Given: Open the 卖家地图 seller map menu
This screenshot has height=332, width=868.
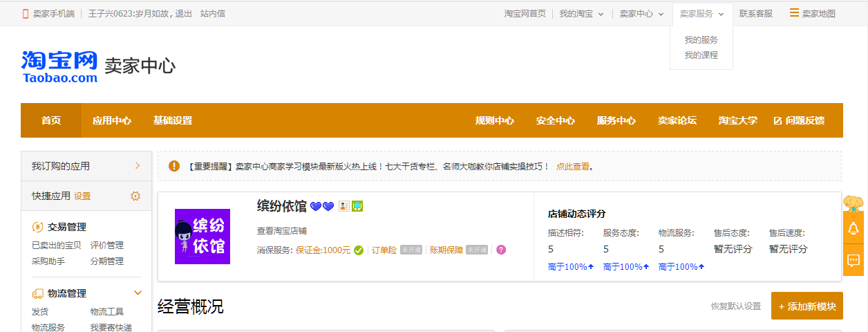Looking at the screenshot, I should click(813, 13).
